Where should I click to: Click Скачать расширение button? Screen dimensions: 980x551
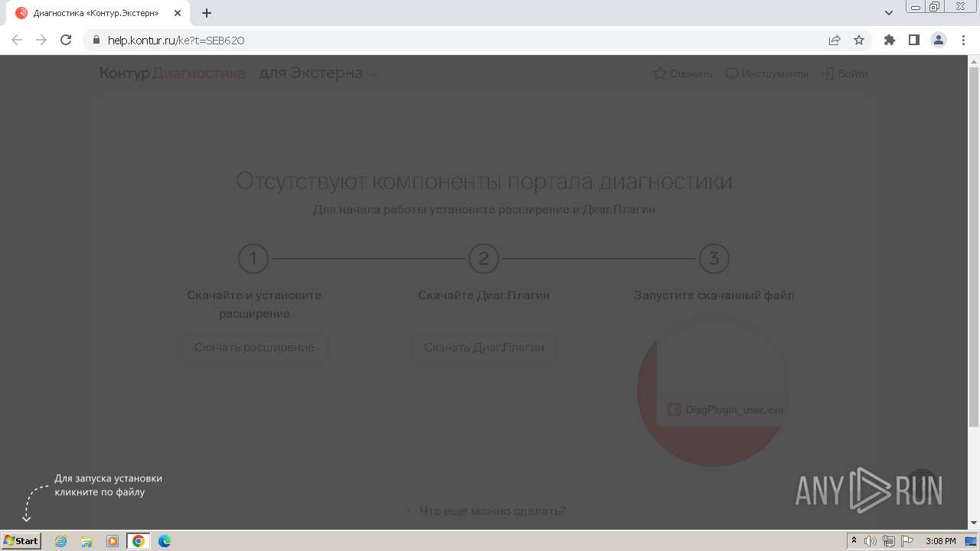tap(254, 347)
